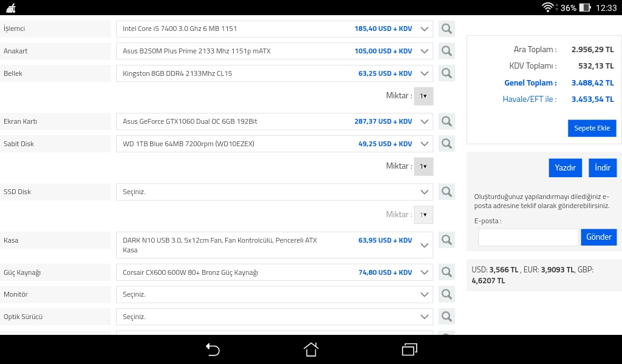Open the Anakart row search magnifier
Screen dimensions: 622x364
coord(446,51)
